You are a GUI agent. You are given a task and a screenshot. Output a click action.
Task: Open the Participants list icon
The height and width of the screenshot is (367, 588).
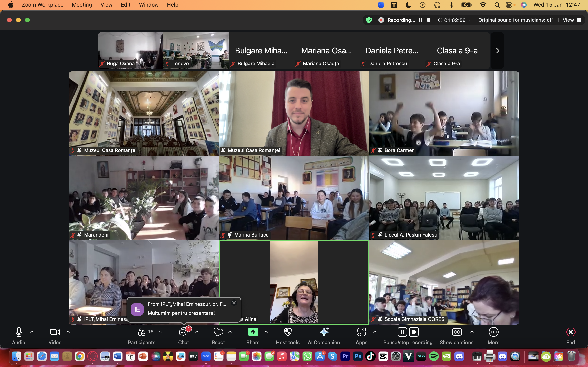[142, 332]
